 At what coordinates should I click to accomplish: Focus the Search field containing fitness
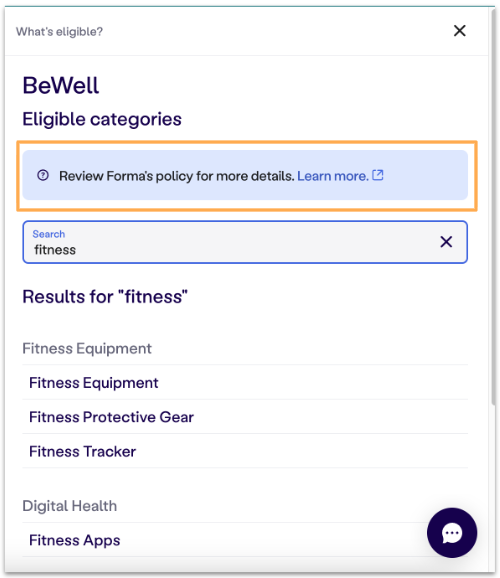[245, 242]
